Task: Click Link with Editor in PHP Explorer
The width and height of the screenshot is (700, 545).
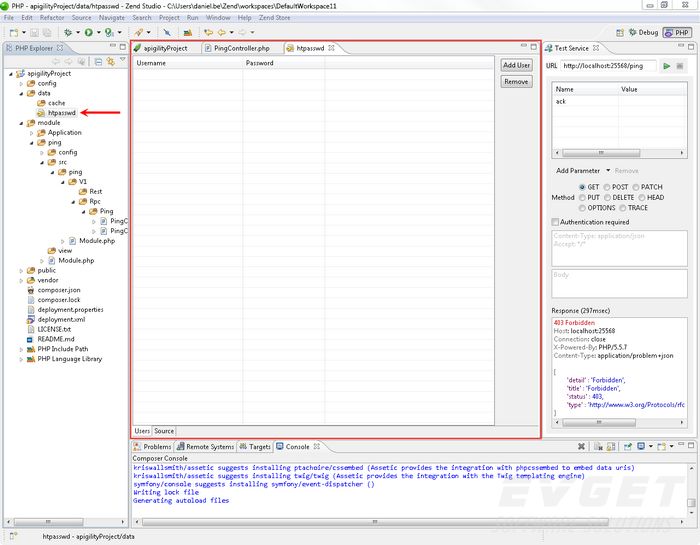Action: (x=110, y=62)
